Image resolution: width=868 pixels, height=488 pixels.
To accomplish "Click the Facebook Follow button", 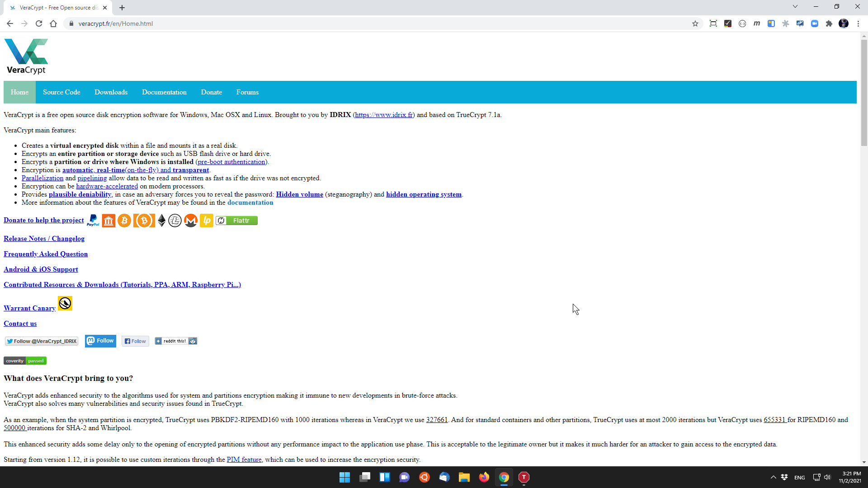I will pyautogui.click(x=135, y=341).
